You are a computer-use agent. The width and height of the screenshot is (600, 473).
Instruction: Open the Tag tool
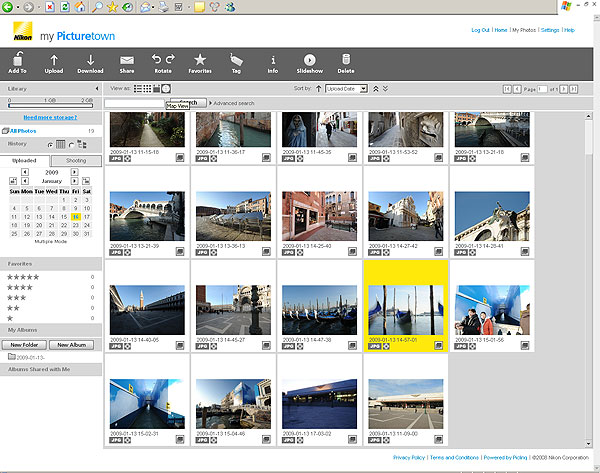point(236,64)
